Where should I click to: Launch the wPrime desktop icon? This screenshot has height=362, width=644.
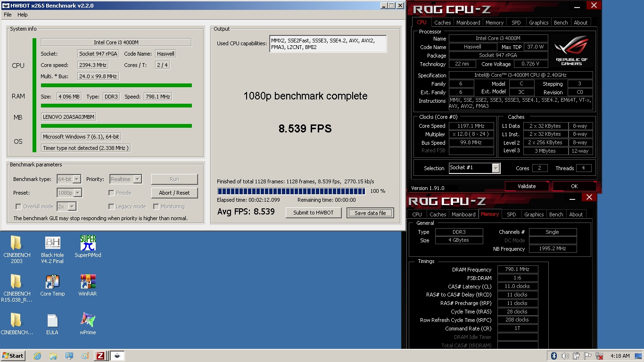(88, 324)
